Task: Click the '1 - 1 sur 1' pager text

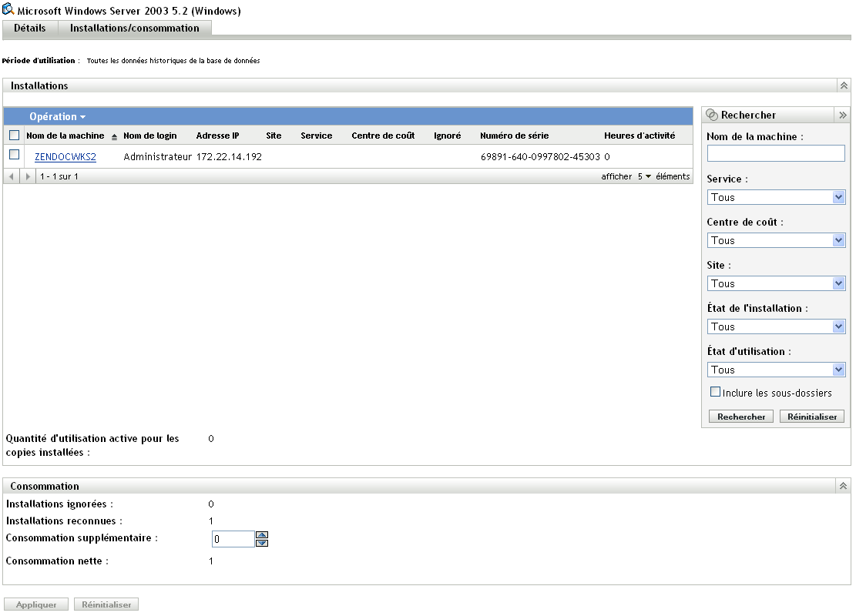Action: tap(59, 176)
